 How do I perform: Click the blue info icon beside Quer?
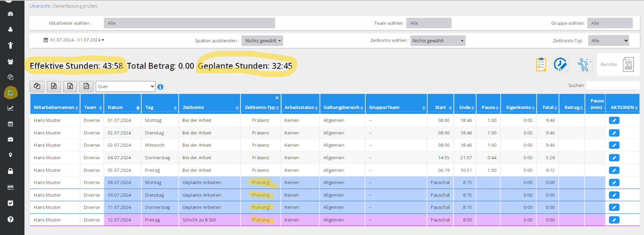(x=160, y=87)
